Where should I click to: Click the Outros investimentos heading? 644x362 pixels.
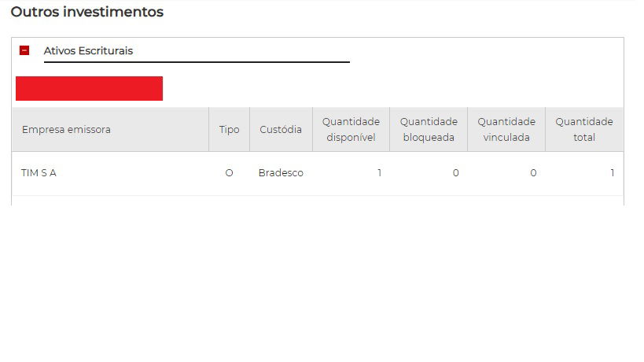tap(86, 12)
